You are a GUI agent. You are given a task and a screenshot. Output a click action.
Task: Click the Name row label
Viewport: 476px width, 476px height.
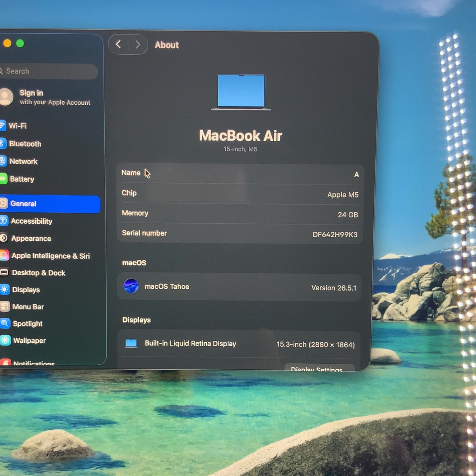point(131,173)
